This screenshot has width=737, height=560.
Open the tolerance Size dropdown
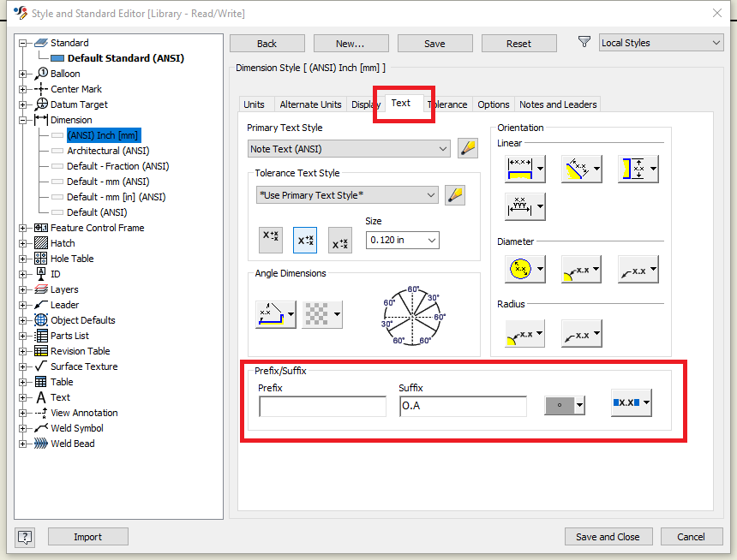[402, 240]
